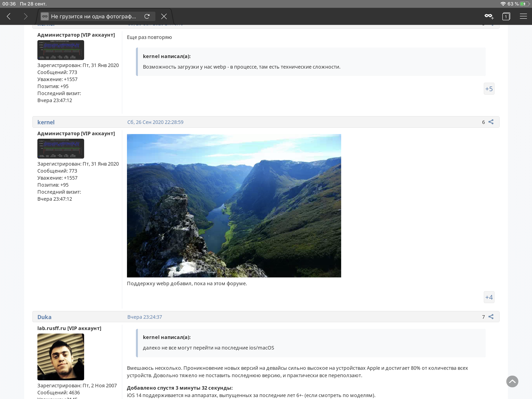
Task: Open the mountain fjord landscape image
Action: pos(234,206)
